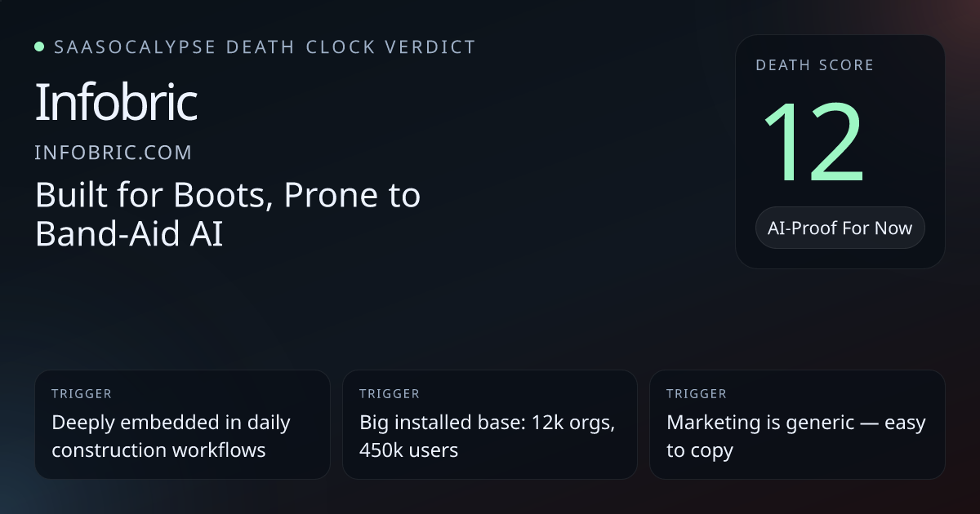Click the word SAASOCALYPSE in the header
This screenshot has height=514, width=980.
pyautogui.click(x=135, y=47)
